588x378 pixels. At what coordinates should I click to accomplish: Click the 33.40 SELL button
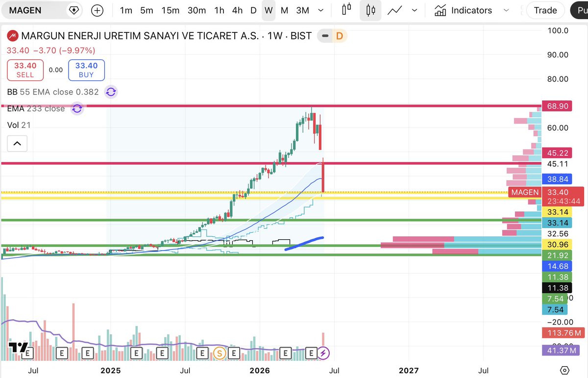25,70
